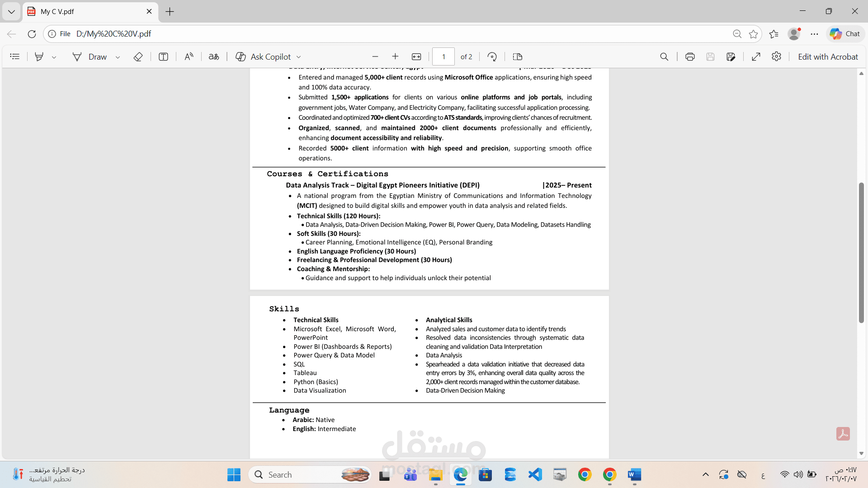
Task: Open the PDF search magnifier
Action: [x=664, y=56]
